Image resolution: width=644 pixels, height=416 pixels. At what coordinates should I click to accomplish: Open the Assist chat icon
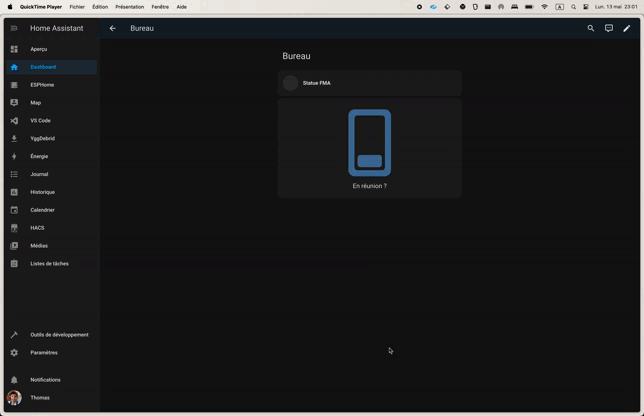[609, 28]
